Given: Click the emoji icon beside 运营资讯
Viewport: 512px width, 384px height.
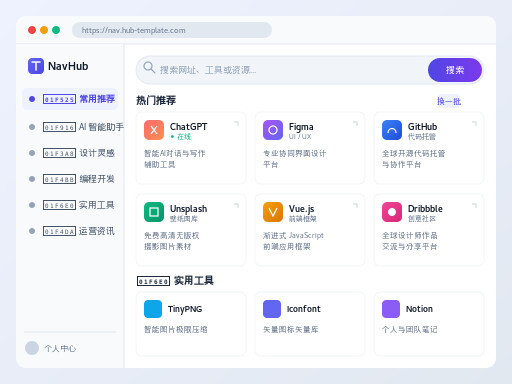Looking at the screenshot, I should (x=59, y=231).
